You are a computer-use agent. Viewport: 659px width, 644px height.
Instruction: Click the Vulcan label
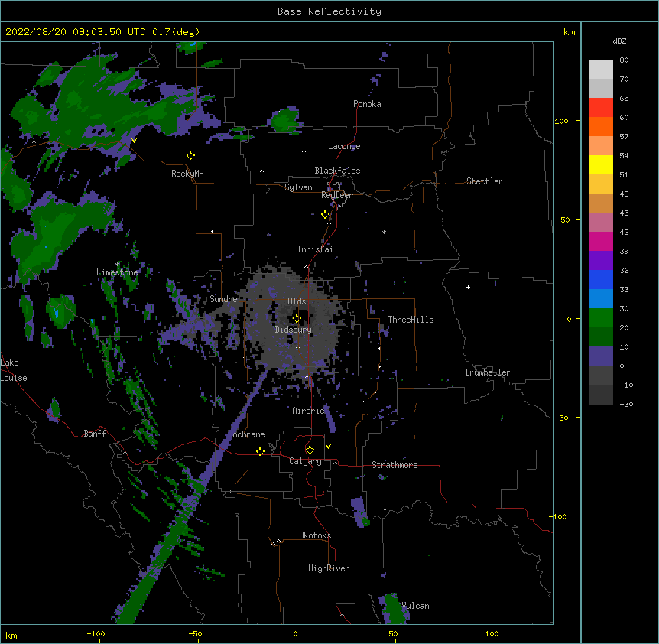[415, 606]
